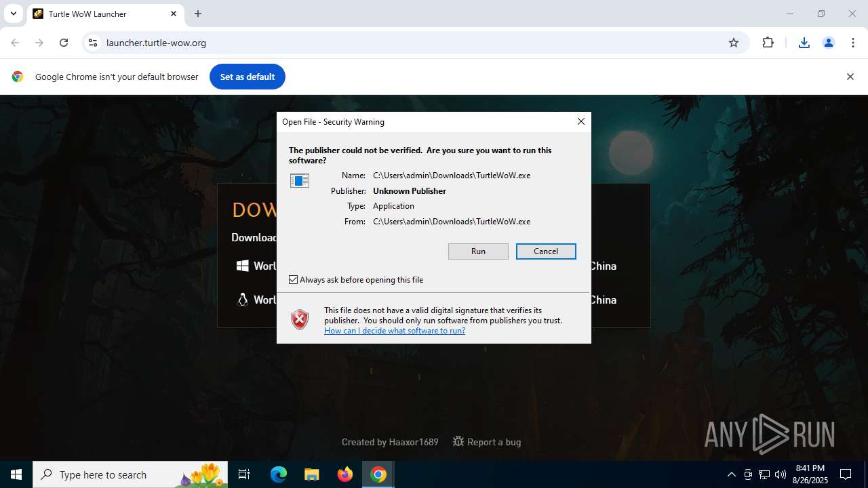Open the Windows notification center icon
Image resolution: width=868 pixels, height=488 pixels.
point(846,474)
